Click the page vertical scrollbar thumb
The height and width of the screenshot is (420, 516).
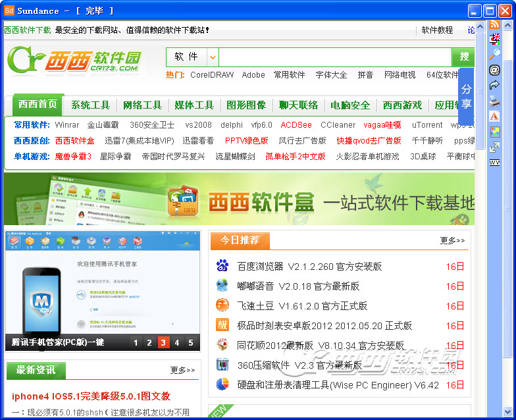coord(480,91)
